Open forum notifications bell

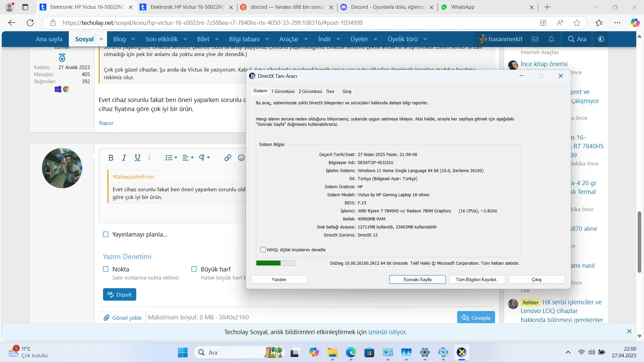[551, 39]
